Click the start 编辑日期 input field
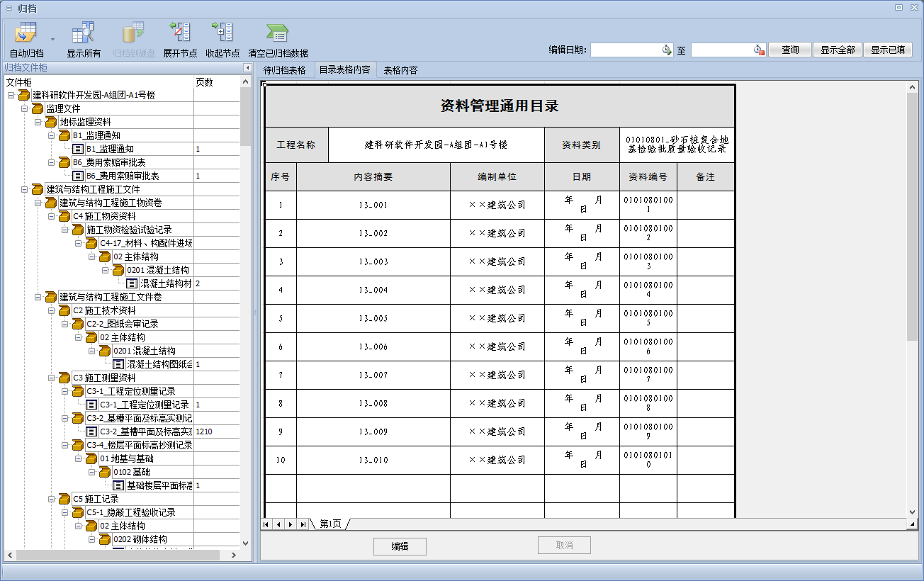The height and width of the screenshot is (581, 924). click(626, 50)
